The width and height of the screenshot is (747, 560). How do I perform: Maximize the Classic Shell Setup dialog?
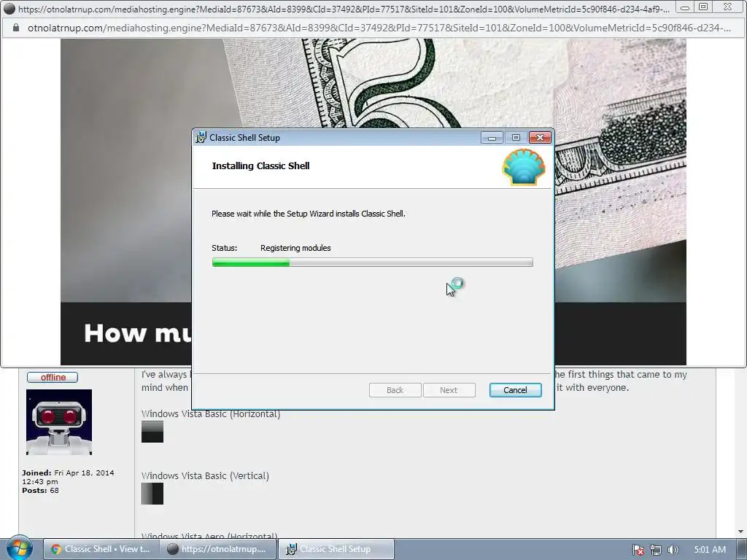pyautogui.click(x=516, y=138)
